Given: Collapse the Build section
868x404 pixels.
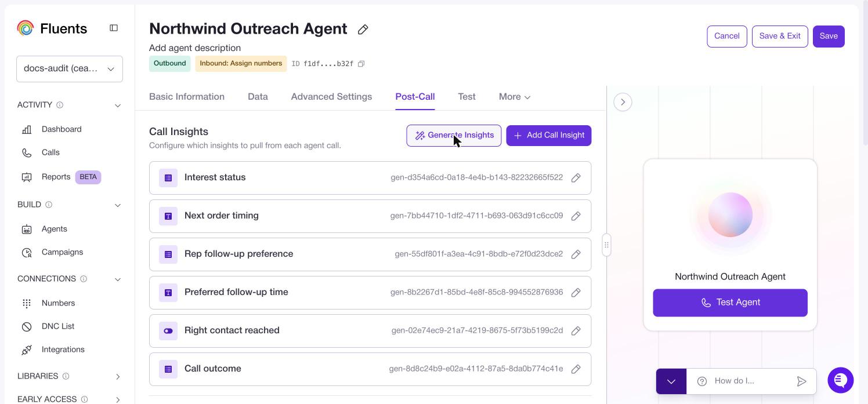Looking at the screenshot, I should click(x=118, y=205).
